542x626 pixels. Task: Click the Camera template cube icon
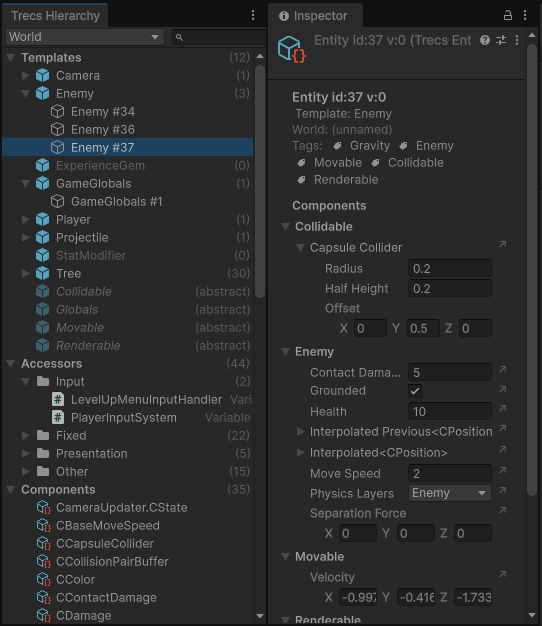(x=42, y=75)
